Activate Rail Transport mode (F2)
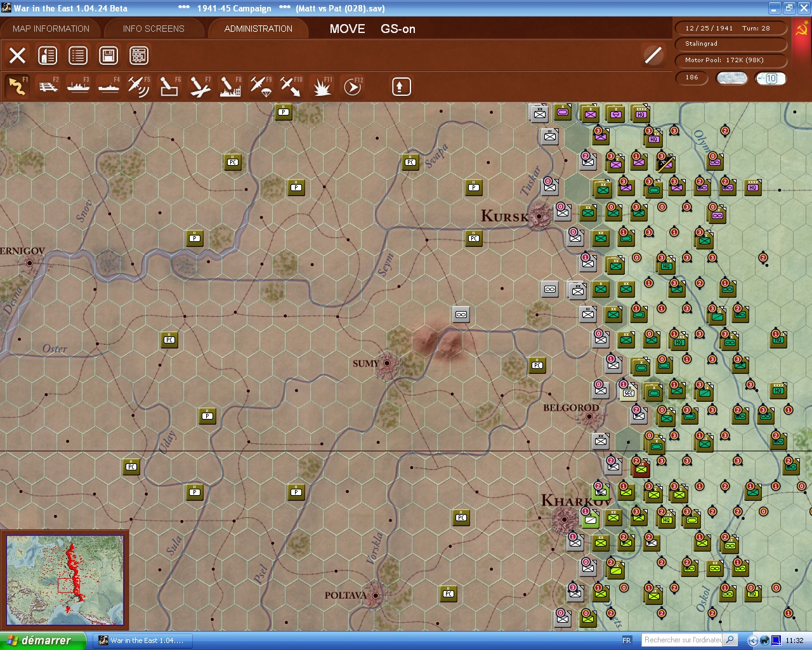The height and width of the screenshot is (650, 812). [x=48, y=86]
